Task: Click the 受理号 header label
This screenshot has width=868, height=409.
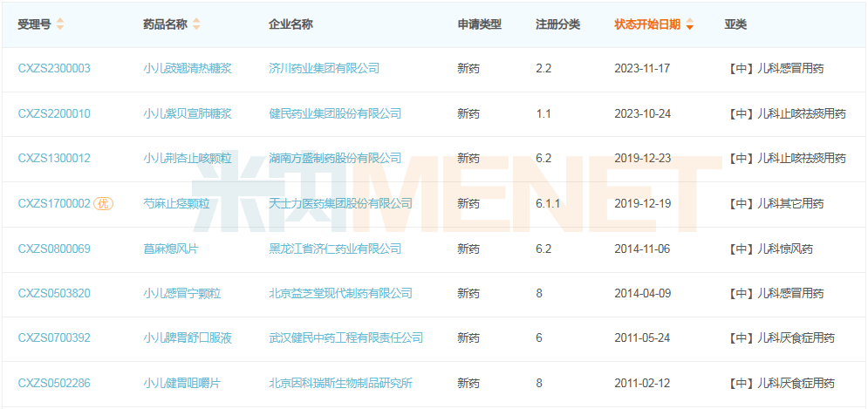Action: click(34, 24)
